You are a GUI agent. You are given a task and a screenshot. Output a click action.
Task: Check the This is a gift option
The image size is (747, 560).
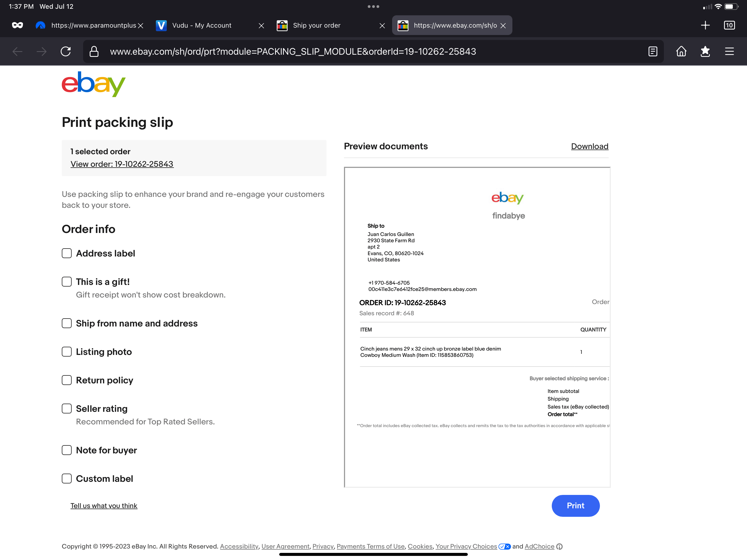[66, 282]
